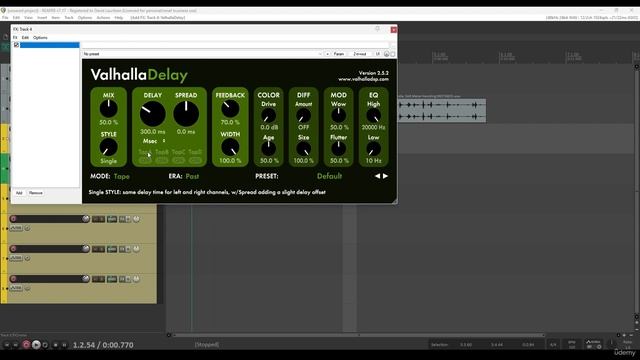
Task: Open the Edit menu in FX window
Action: pos(25,38)
